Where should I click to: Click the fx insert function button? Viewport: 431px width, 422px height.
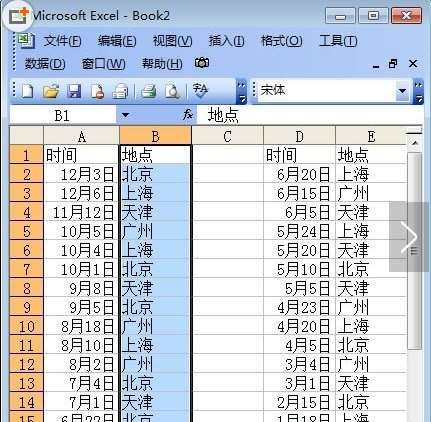[188, 115]
